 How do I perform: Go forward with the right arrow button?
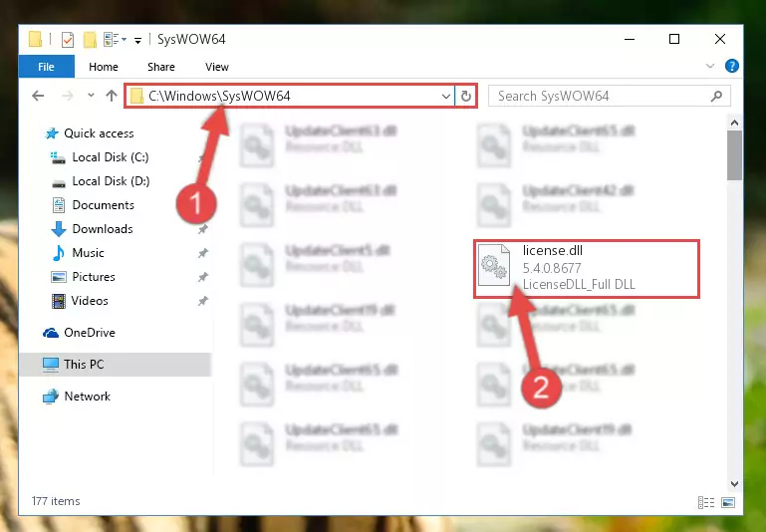click(68, 96)
